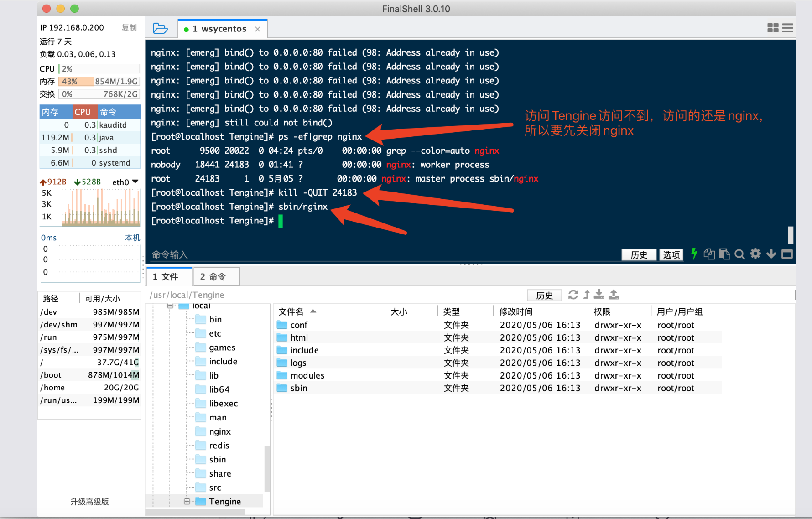Refresh the file listing
This screenshot has height=519, width=812.
pos(573,295)
